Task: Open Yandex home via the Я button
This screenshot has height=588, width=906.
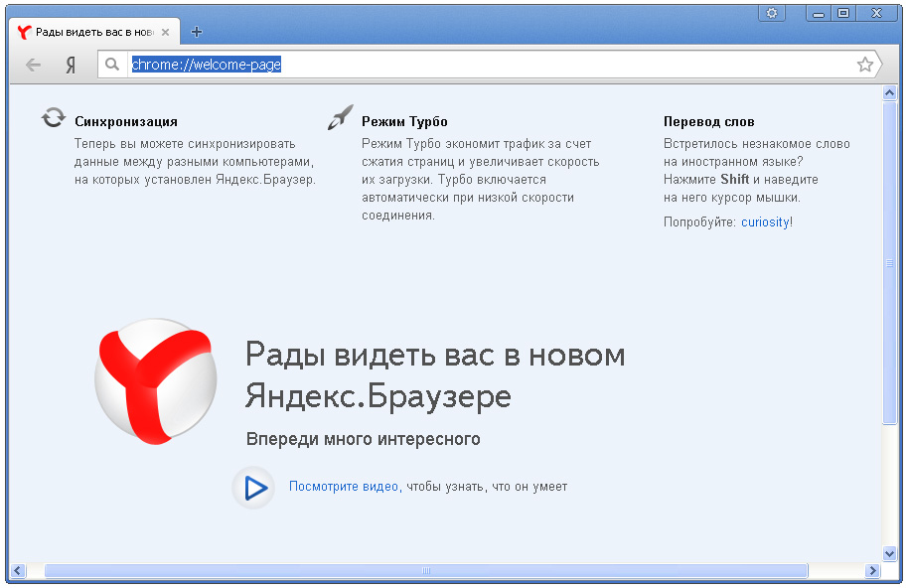Action: [71, 65]
